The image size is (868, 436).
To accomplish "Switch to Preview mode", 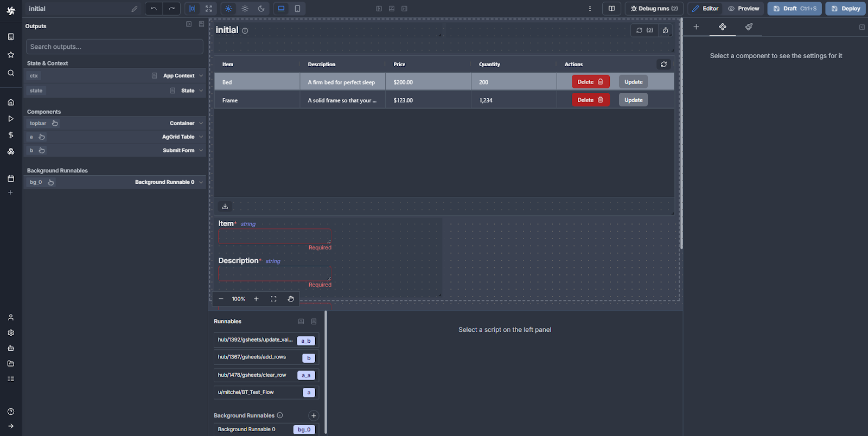I will pos(744,9).
